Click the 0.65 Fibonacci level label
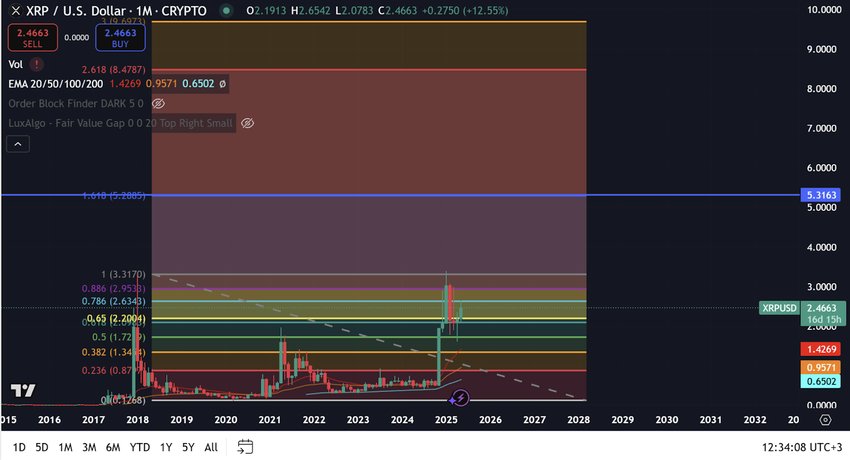 (116, 318)
